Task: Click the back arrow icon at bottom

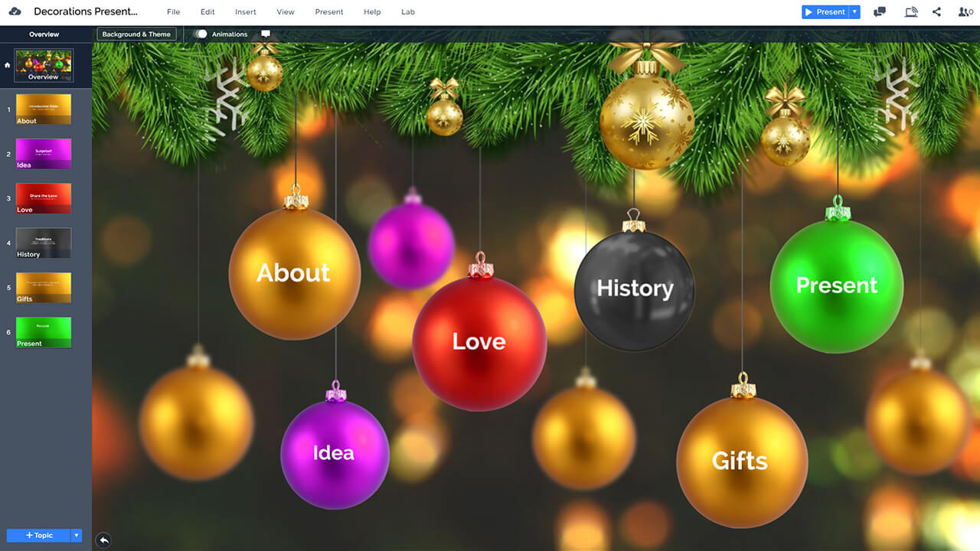Action: click(103, 540)
